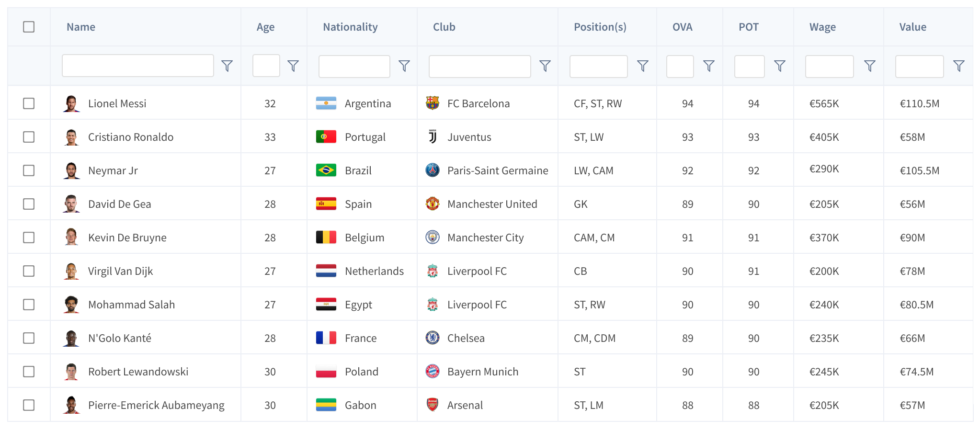Open the Nationality filter funnel icon

(404, 66)
